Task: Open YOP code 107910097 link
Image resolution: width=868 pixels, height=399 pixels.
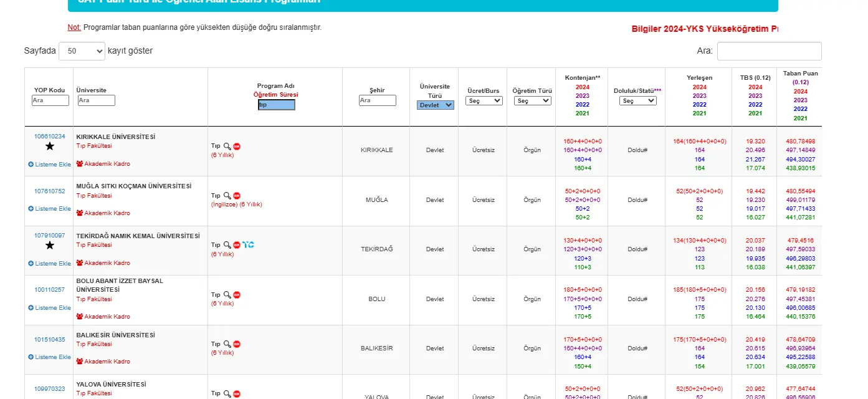Action: pyautogui.click(x=50, y=236)
